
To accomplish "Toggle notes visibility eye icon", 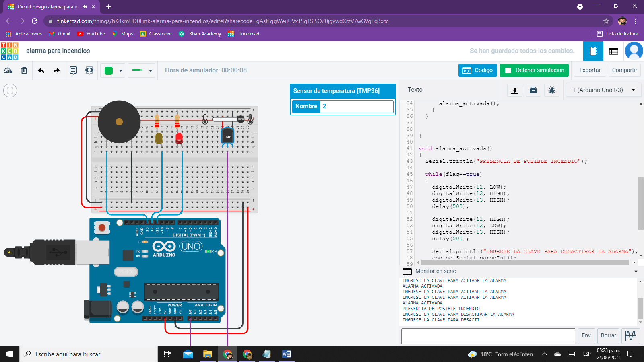I will coord(89,70).
